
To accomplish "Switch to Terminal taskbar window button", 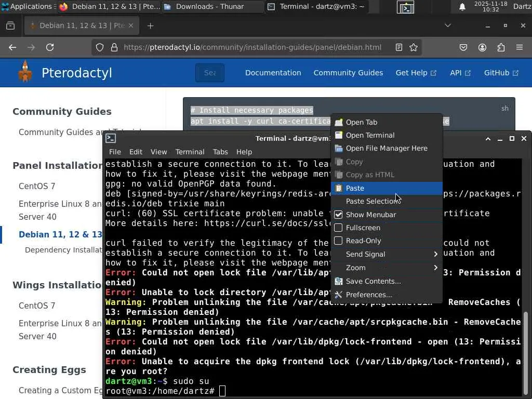I will 316,6.
